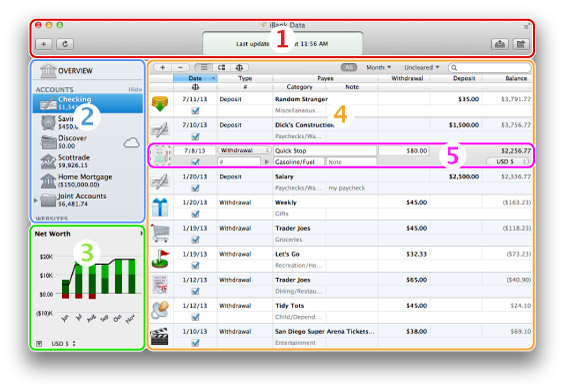
Task: Switch to the middle view mode icon
Action: click(x=221, y=67)
